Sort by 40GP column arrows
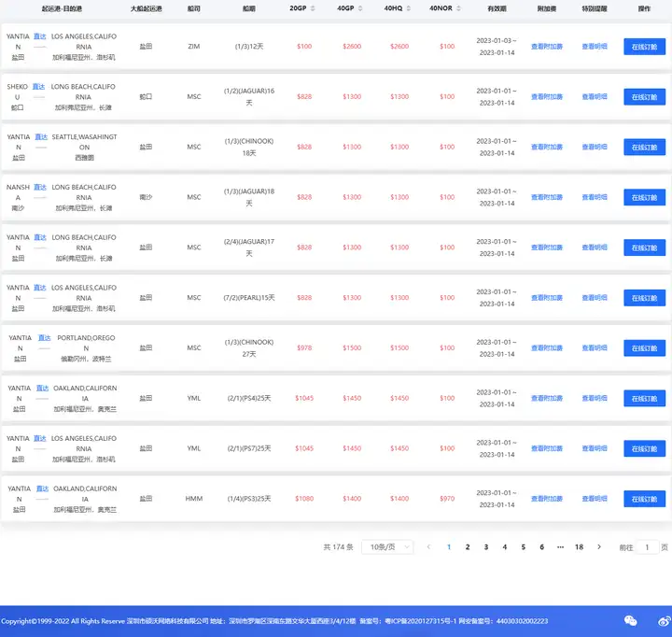 coord(360,8)
